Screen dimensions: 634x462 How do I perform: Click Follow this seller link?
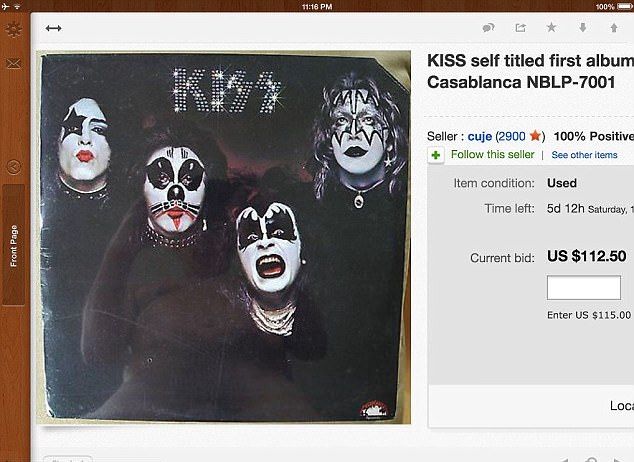(492, 154)
